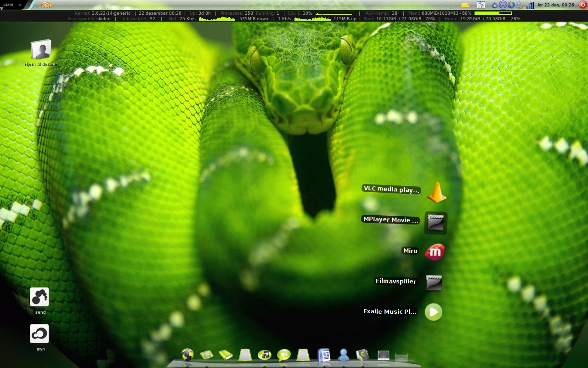Image resolution: width=588 pixels, height=368 pixels.
Task: Open the second green keyboard dock icon
Action: pyautogui.click(x=303, y=355)
